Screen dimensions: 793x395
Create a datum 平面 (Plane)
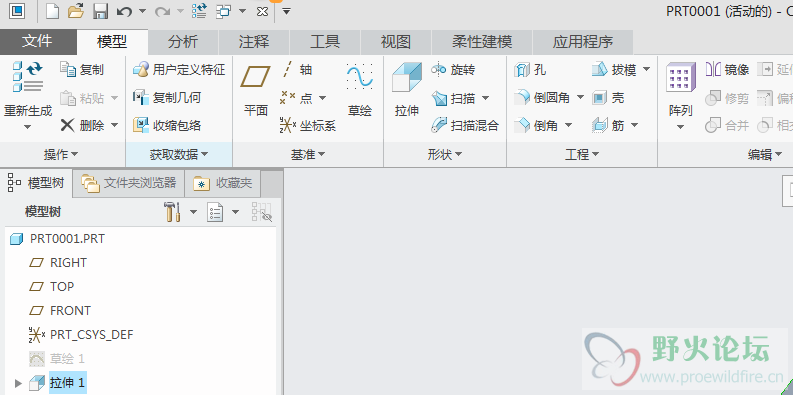coord(255,91)
